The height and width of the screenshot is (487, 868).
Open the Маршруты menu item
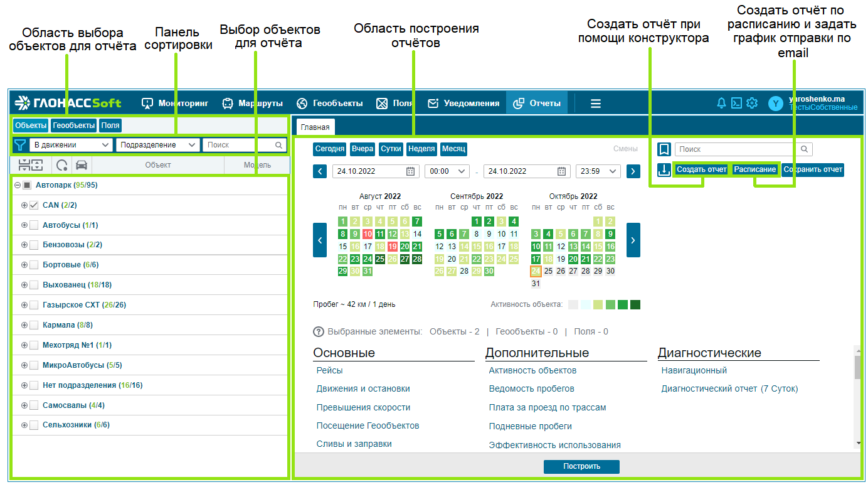pyautogui.click(x=252, y=104)
